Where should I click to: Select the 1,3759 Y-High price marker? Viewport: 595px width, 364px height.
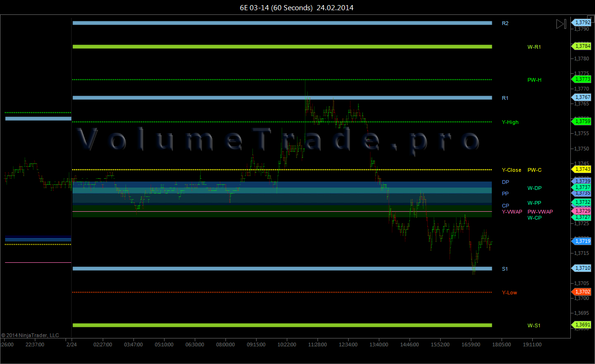pos(581,121)
